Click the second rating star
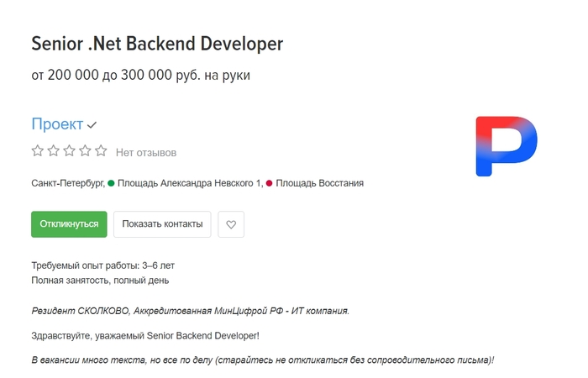Screen dimensions: 588x378 [x=53, y=152]
